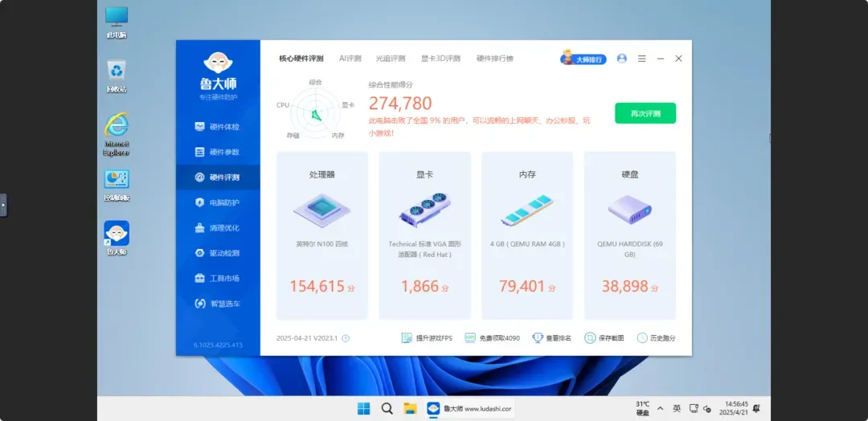The image size is (868, 421).
Task: Click the 显卡 graphics card image
Action: tap(424, 210)
